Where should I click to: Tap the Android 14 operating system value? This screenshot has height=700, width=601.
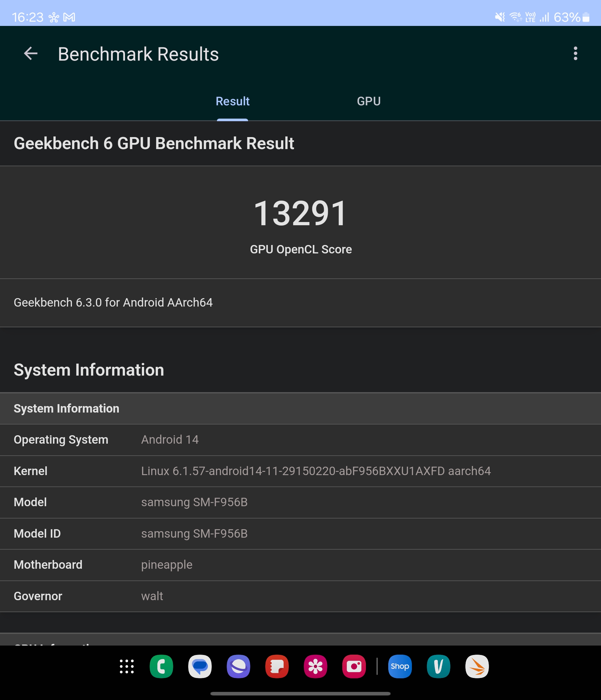[x=170, y=439]
